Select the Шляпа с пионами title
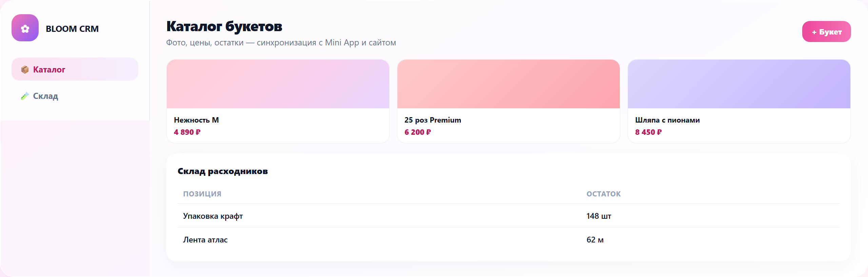This screenshot has width=868, height=277. (667, 120)
